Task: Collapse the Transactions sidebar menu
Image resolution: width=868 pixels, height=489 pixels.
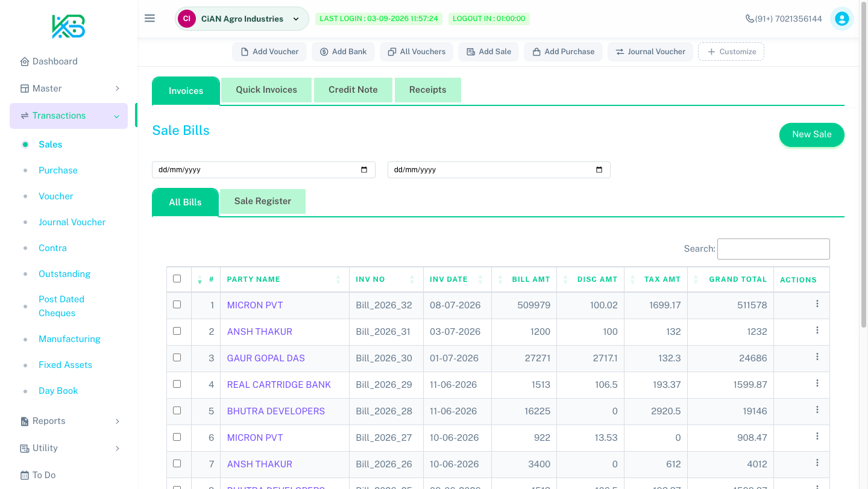Action: 69,116
